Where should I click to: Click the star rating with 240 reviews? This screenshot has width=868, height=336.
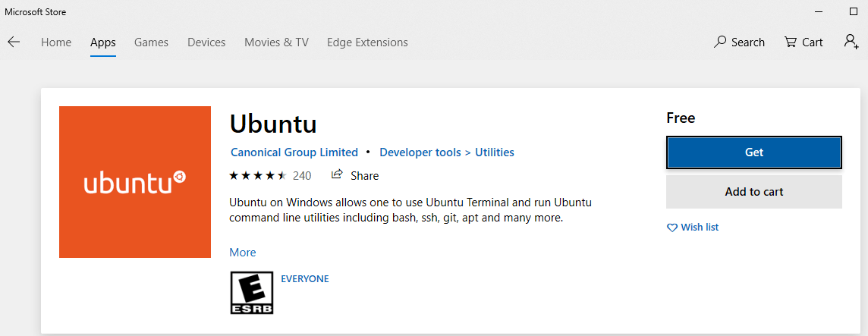270,175
